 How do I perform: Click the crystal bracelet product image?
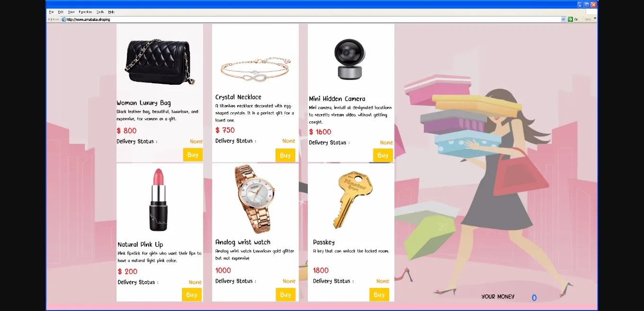click(255, 70)
